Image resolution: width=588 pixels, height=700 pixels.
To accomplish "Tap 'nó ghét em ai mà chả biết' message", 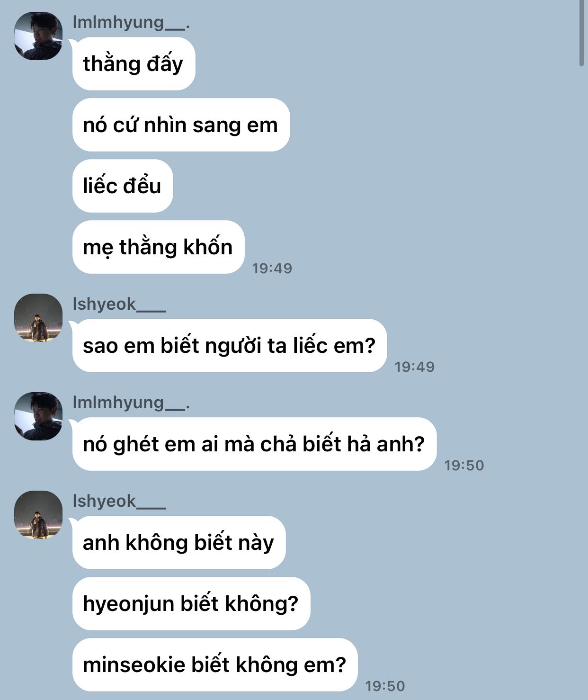I will click(x=254, y=444).
